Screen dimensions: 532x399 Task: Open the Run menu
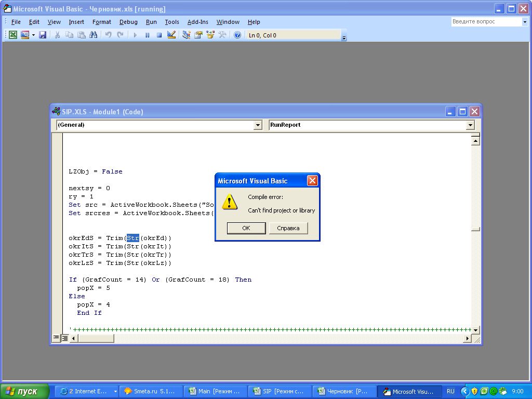(x=151, y=22)
